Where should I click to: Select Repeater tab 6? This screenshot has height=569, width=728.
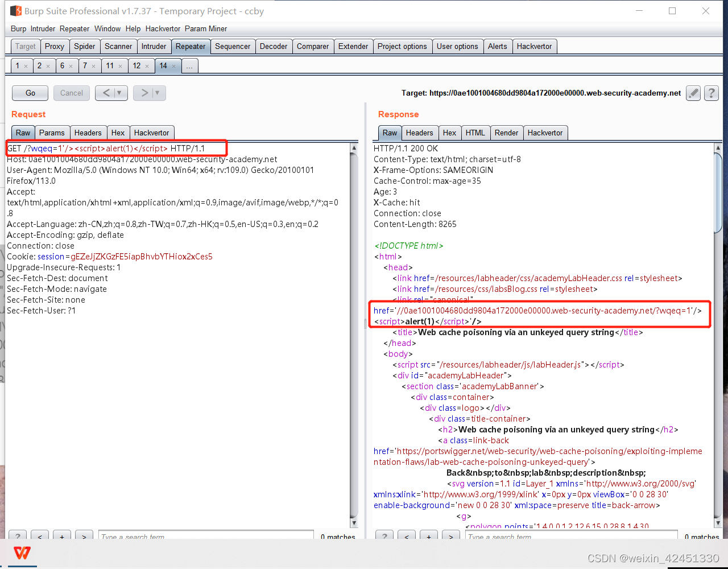click(62, 66)
